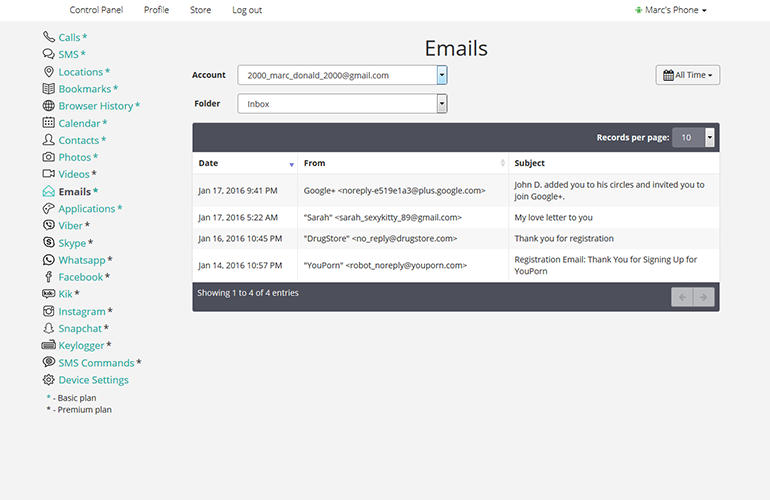Click the Keylogger keyboard icon
770x500 pixels.
pyautogui.click(x=49, y=345)
